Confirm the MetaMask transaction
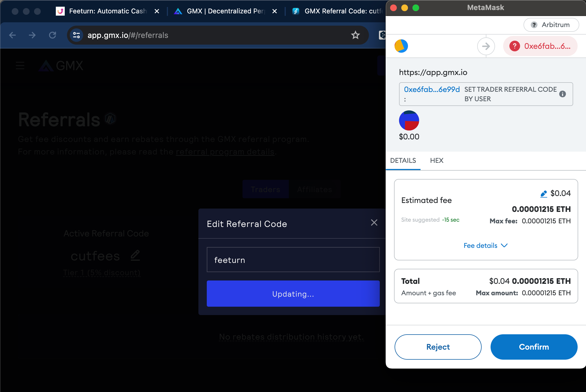This screenshot has height=392, width=586. (x=534, y=347)
